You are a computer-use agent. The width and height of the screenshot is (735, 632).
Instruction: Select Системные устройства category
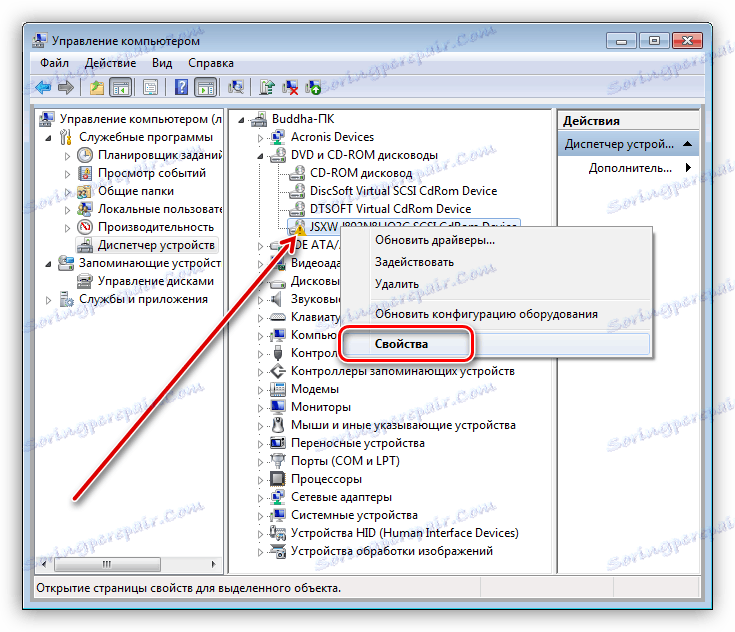coord(354,515)
